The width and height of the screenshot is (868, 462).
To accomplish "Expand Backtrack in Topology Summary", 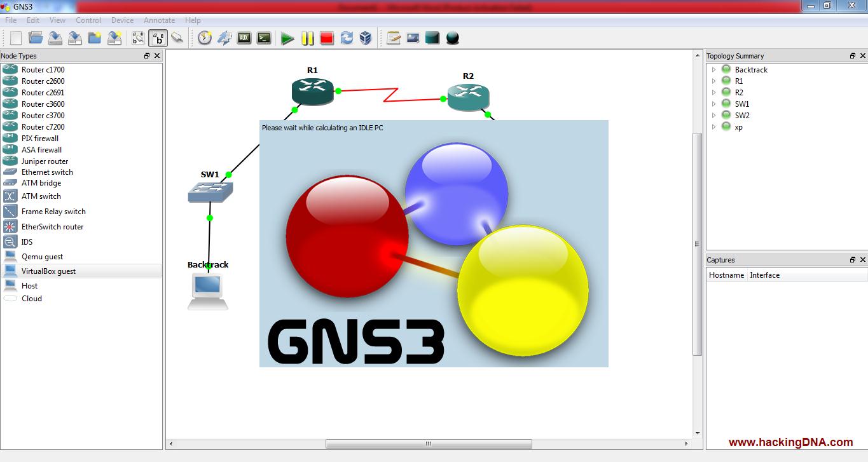I will pos(713,70).
